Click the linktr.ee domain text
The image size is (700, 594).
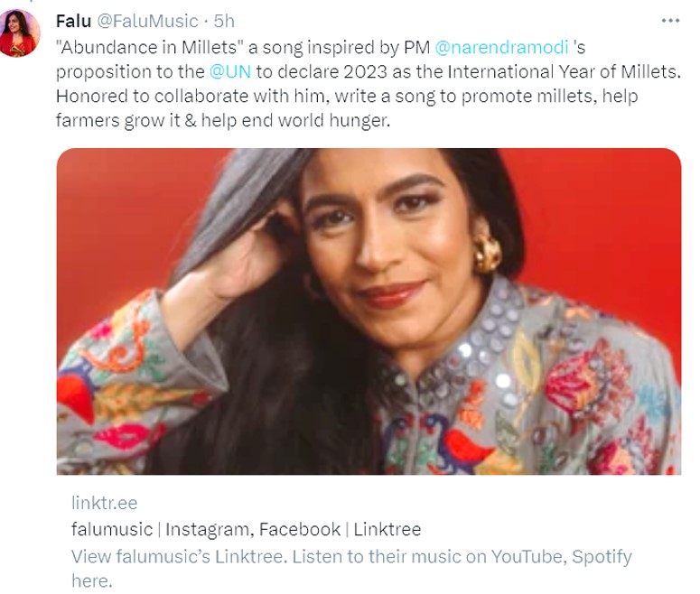tap(105, 503)
